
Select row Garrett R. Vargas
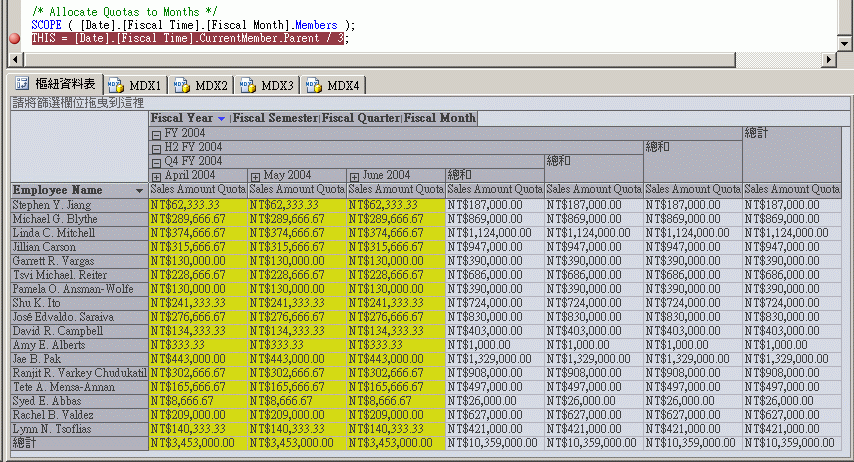pyautogui.click(x=80, y=261)
